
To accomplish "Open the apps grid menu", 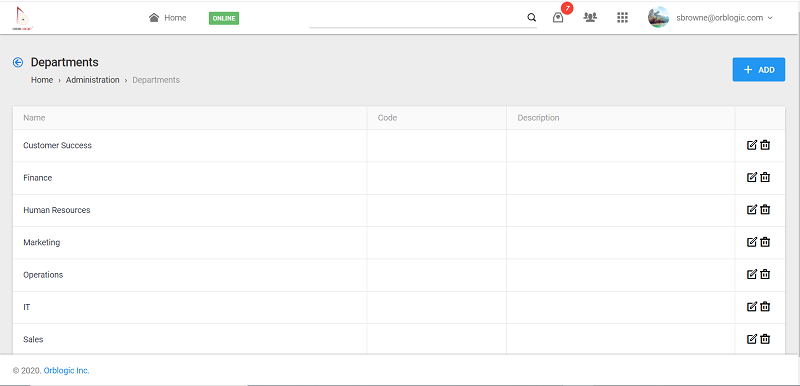I will point(622,18).
